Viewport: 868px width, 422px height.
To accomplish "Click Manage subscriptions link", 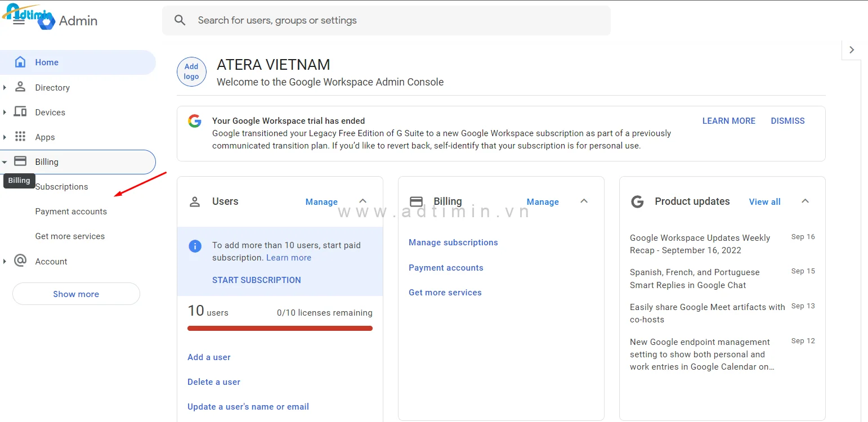I will [x=453, y=243].
